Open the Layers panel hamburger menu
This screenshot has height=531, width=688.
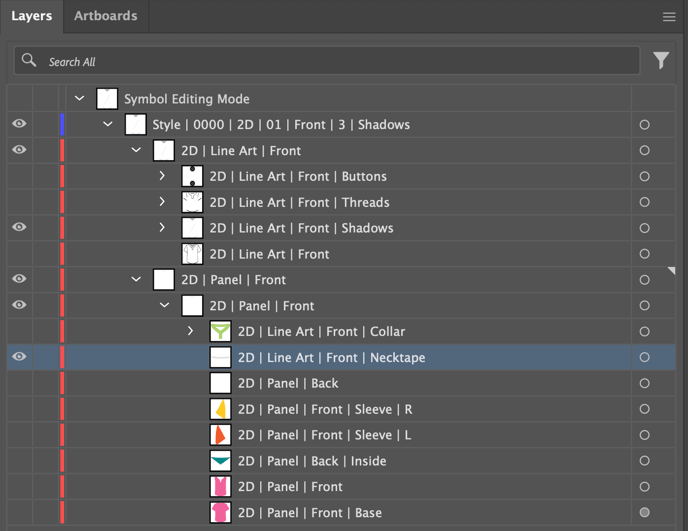669,17
